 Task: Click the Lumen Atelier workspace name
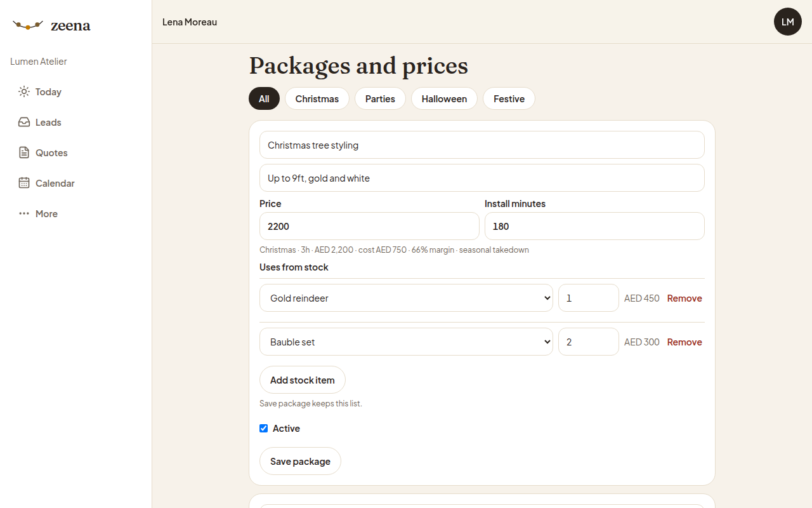pos(39,62)
